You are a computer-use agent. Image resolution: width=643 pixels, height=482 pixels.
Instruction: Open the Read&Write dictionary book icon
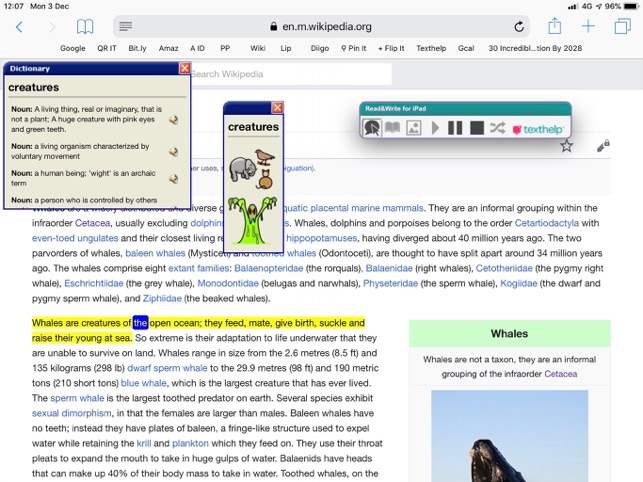(393, 128)
